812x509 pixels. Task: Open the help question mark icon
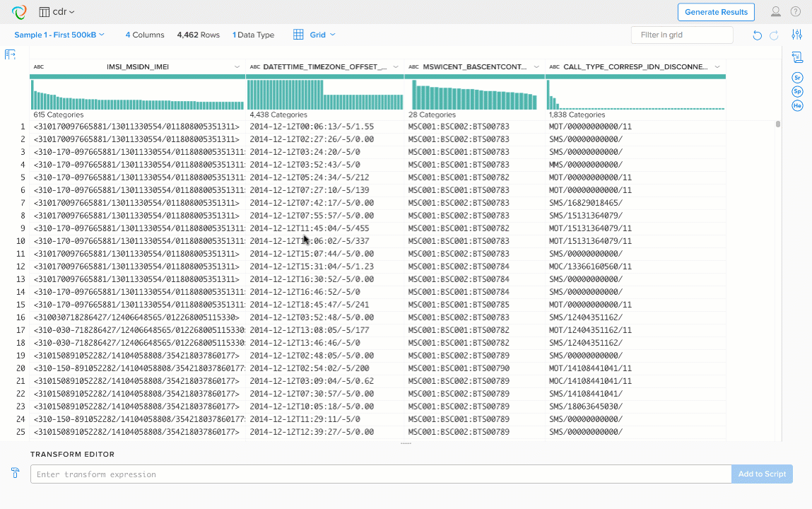click(x=796, y=12)
